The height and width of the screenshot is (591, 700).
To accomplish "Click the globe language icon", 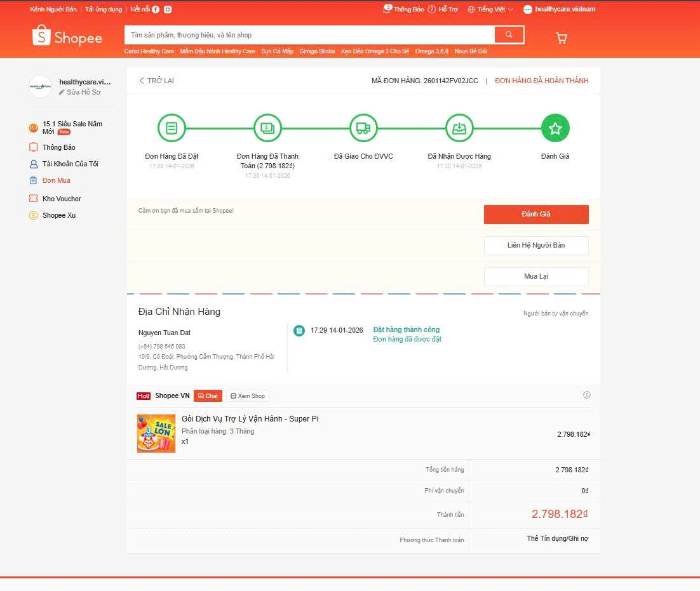I will (471, 10).
